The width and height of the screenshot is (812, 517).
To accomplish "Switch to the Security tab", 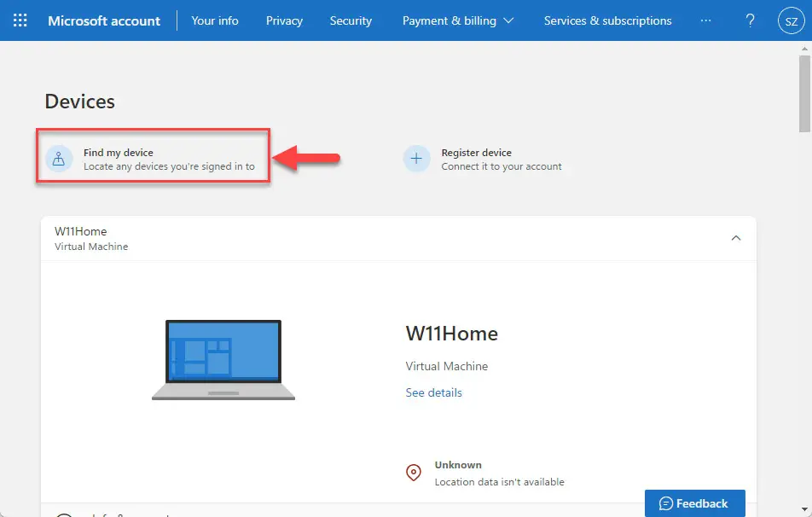I will pyautogui.click(x=351, y=20).
